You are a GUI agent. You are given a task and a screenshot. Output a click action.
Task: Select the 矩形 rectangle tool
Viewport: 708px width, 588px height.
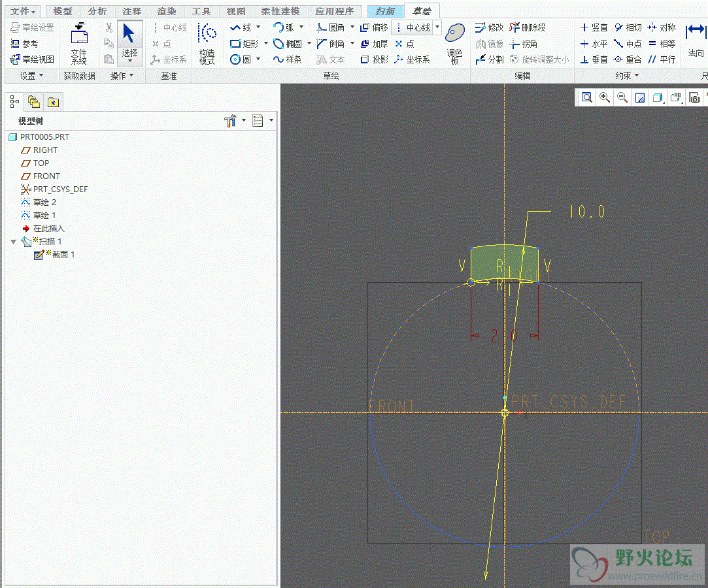pos(244,44)
